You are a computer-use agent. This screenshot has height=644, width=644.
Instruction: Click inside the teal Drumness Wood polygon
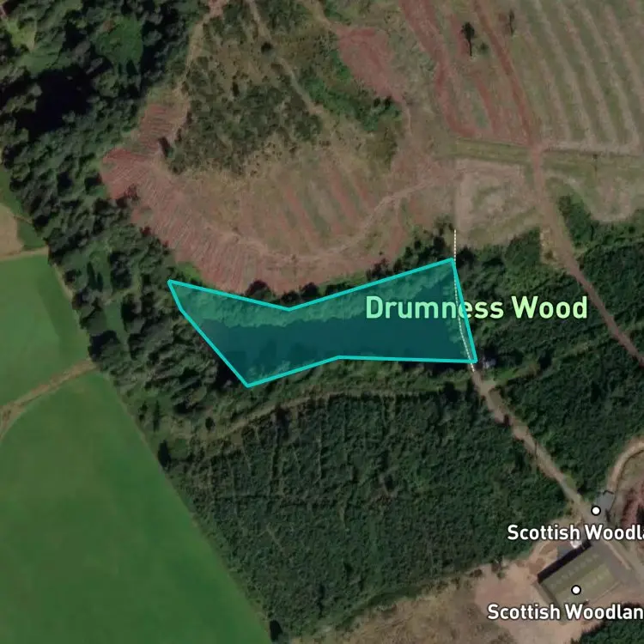329,332
